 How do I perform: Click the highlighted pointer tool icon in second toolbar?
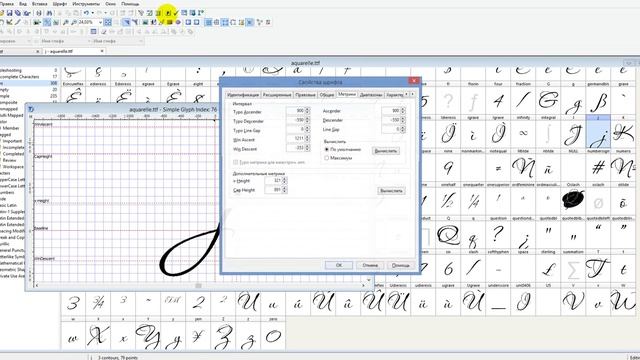(x=126, y=22)
